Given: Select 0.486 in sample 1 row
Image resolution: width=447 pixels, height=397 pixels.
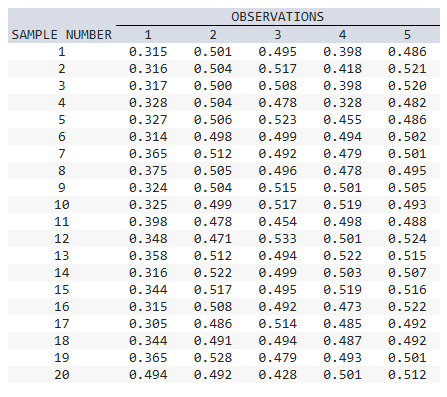Looking at the screenshot, I should [x=407, y=52].
